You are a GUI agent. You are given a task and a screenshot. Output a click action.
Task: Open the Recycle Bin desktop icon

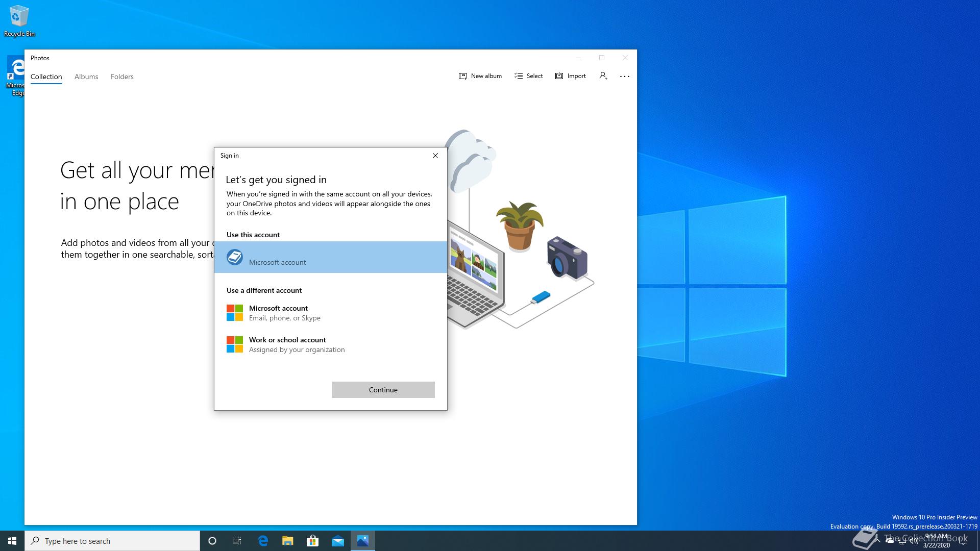click(x=19, y=21)
